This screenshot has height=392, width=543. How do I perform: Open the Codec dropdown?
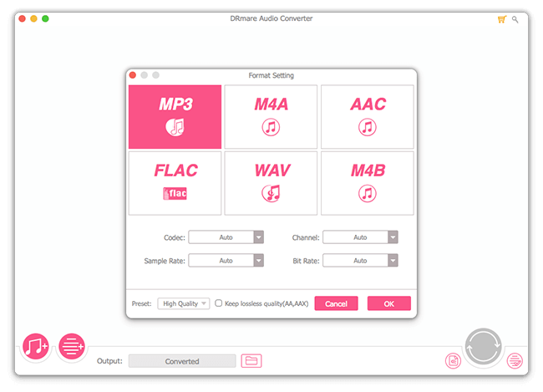tap(226, 237)
